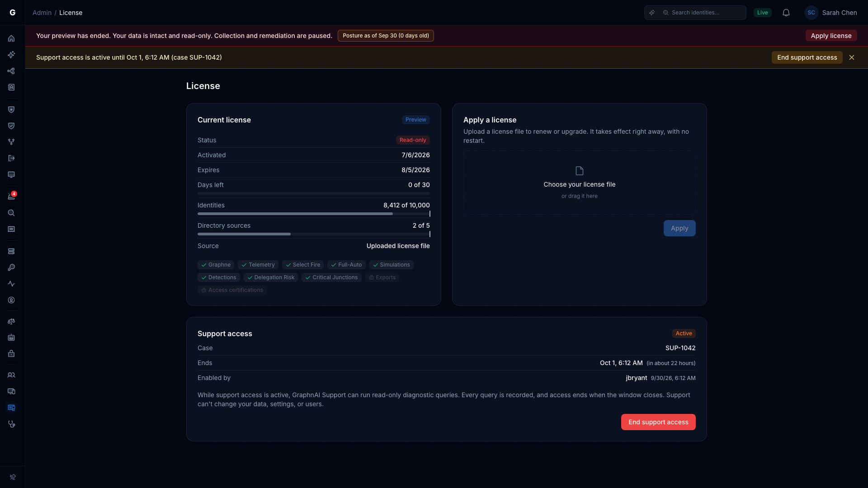Viewport: 868px width, 488px height.
Task: Click the Live status badge
Action: click(763, 13)
